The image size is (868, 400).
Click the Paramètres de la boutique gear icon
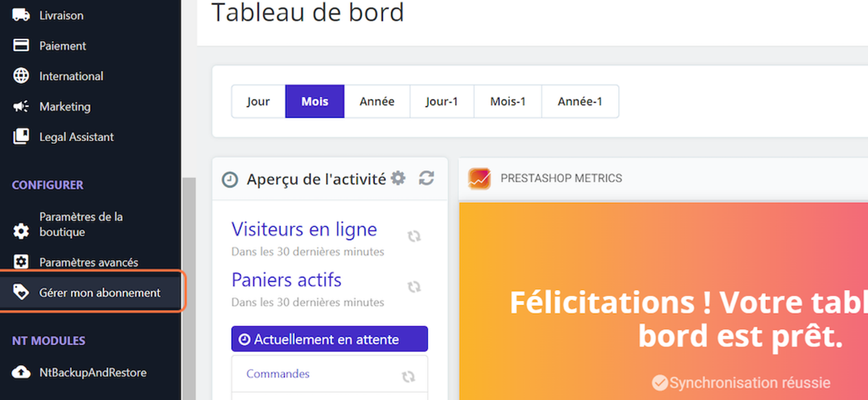coord(21,231)
